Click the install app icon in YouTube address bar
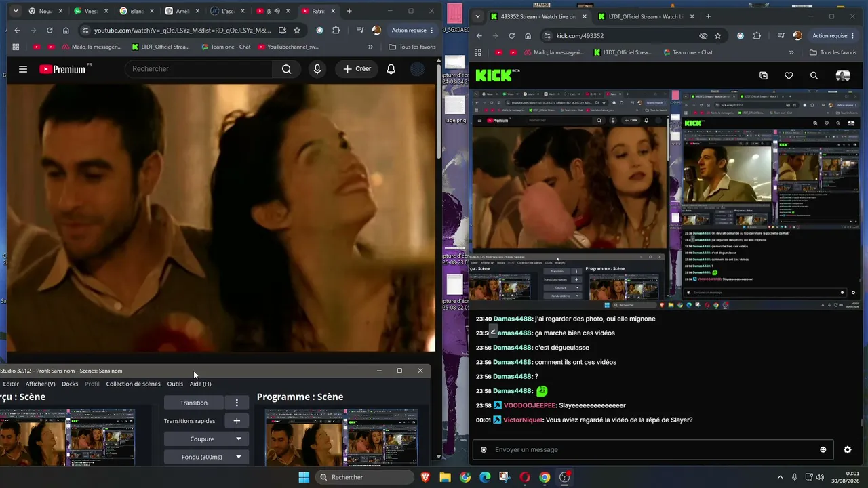868x488 pixels. [x=282, y=30]
